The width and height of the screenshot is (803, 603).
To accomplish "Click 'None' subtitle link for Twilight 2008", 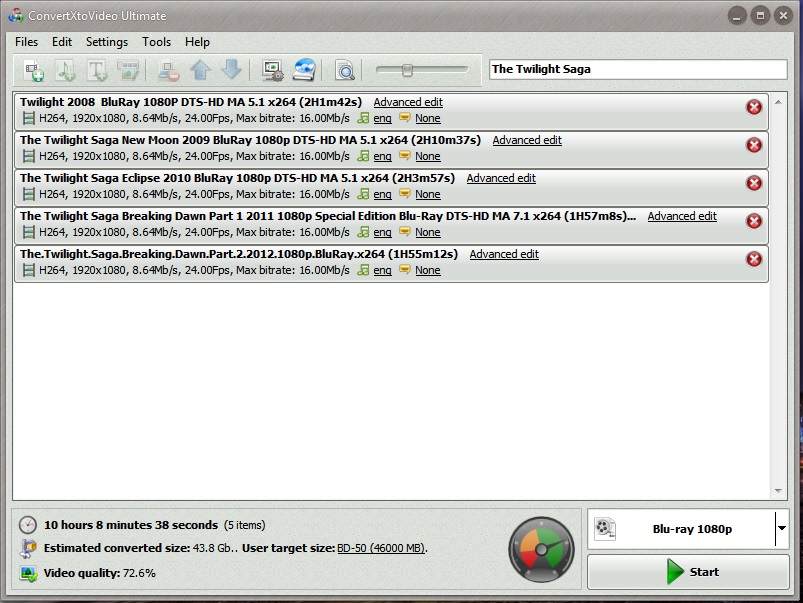I will click(x=428, y=118).
